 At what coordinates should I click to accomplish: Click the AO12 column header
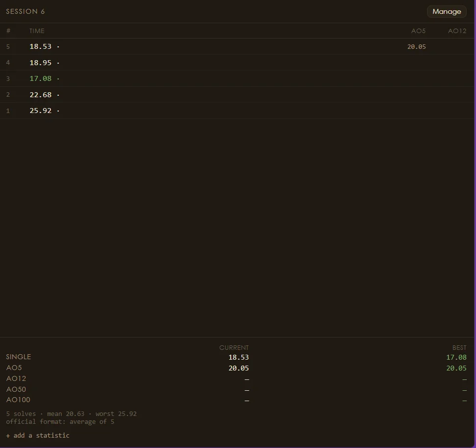pos(457,31)
